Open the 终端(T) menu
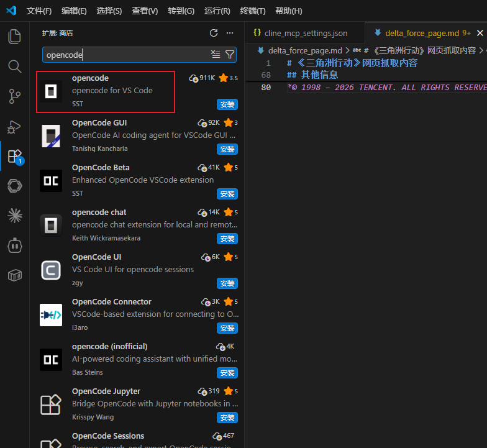Image resolution: width=487 pixels, height=448 pixels. [253, 11]
